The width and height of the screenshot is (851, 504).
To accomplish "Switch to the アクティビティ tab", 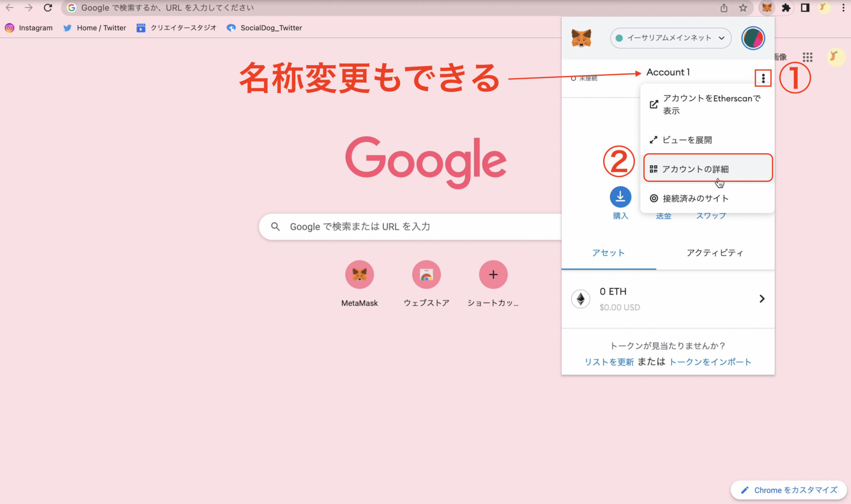I will (715, 253).
